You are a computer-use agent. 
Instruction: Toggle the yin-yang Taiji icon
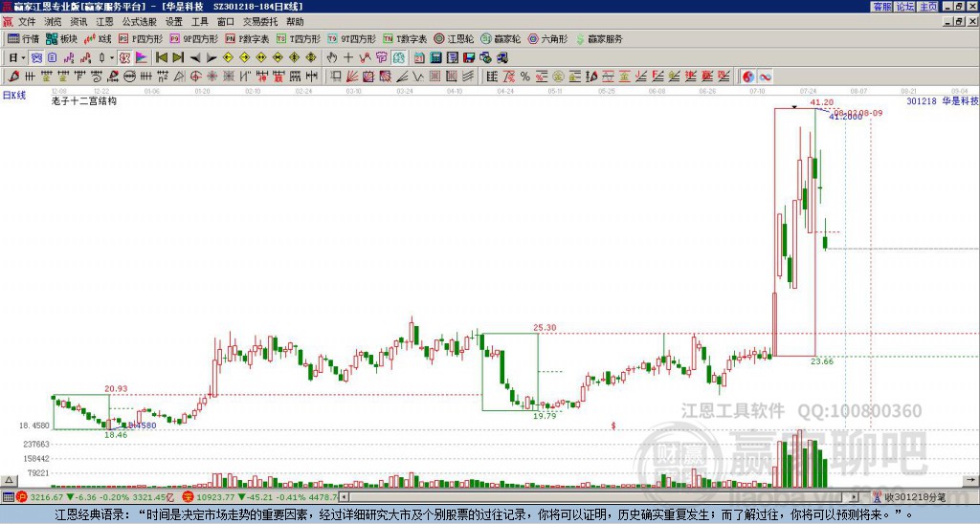(x=748, y=76)
